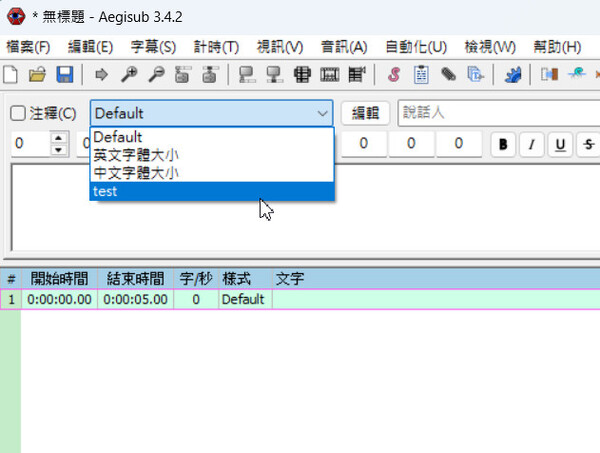
Task: Click the underline U formatting button
Action: pos(560,144)
